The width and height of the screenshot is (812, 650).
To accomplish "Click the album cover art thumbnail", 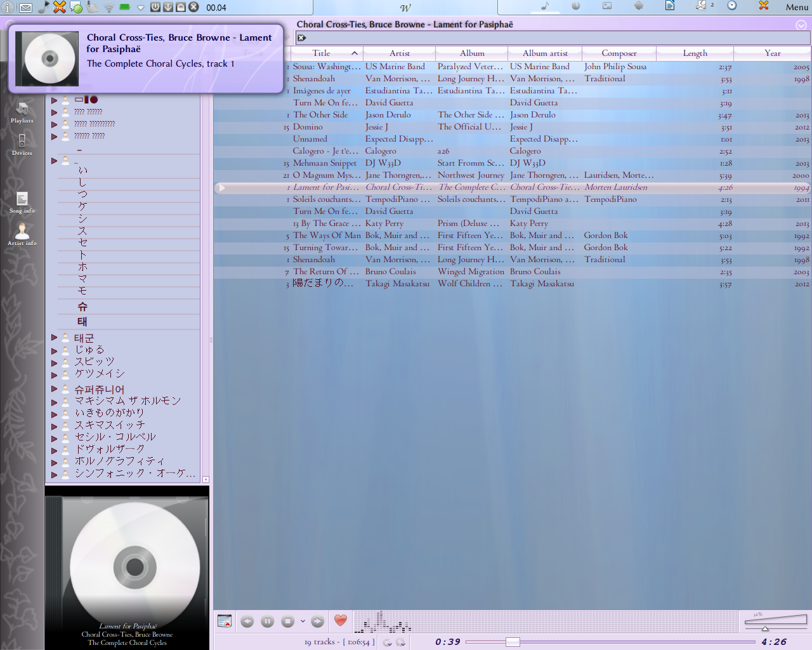I will 127,567.
